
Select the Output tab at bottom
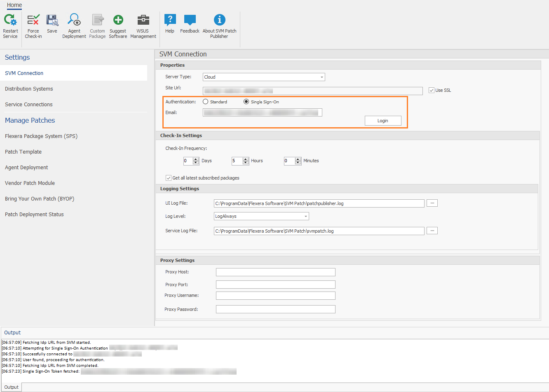12,387
